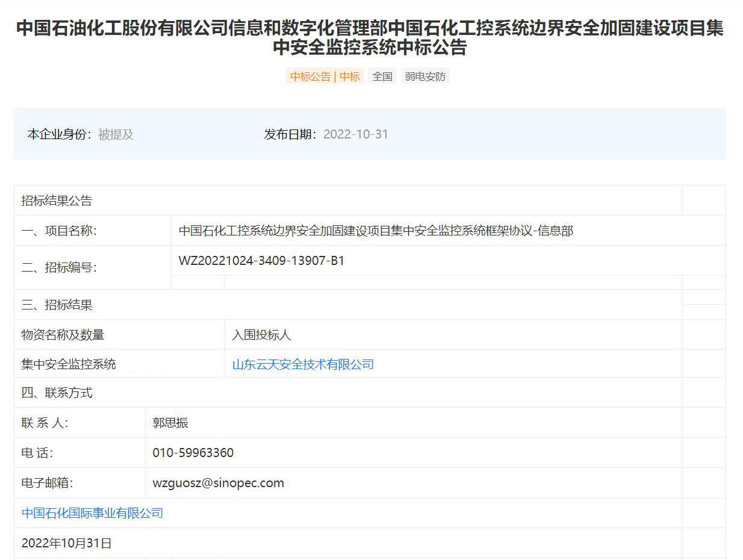Click the 本企业身份 label

[x=58, y=134]
